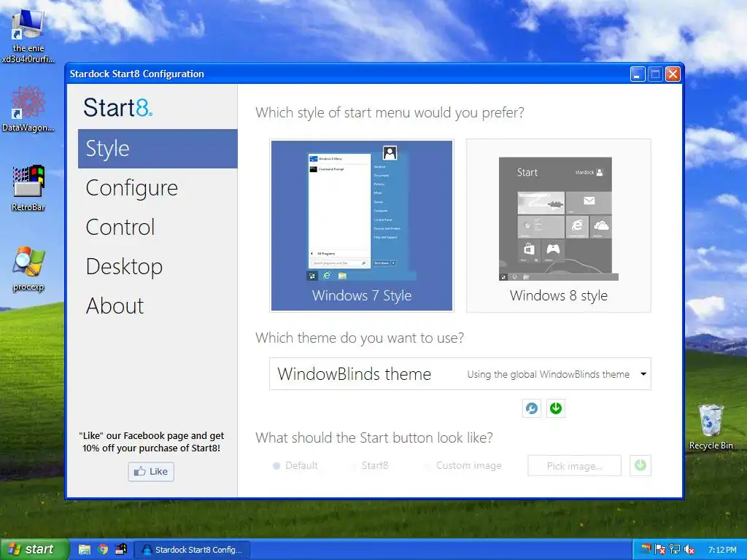Click the 7:12 PM taskbar clock
This screenshot has width=747, height=560.
click(x=722, y=550)
